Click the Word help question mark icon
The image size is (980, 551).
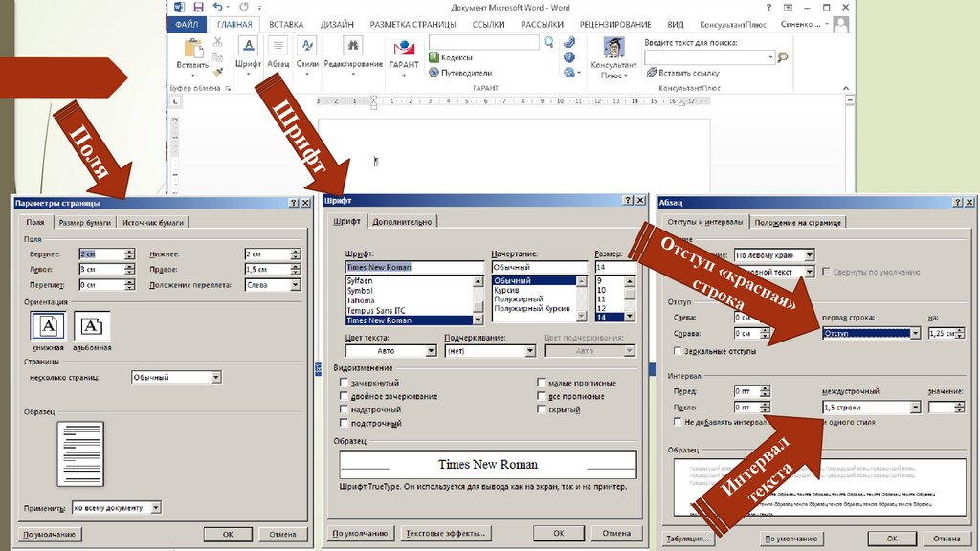pyautogui.click(x=768, y=8)
